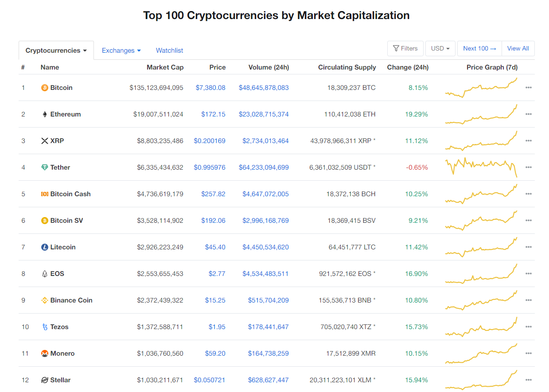549x392 pixels.
Task: Click the Tezos logo icon
Action: pyautogui.click(x=44, y=327)
